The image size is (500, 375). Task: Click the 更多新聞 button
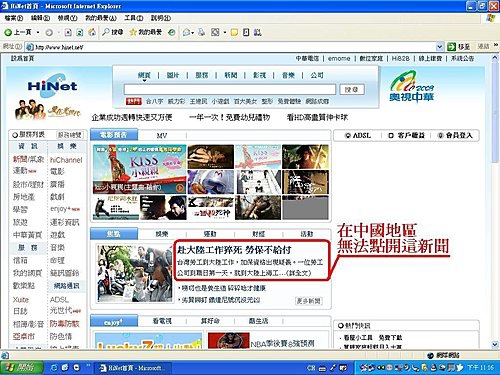tap(309, 301)
